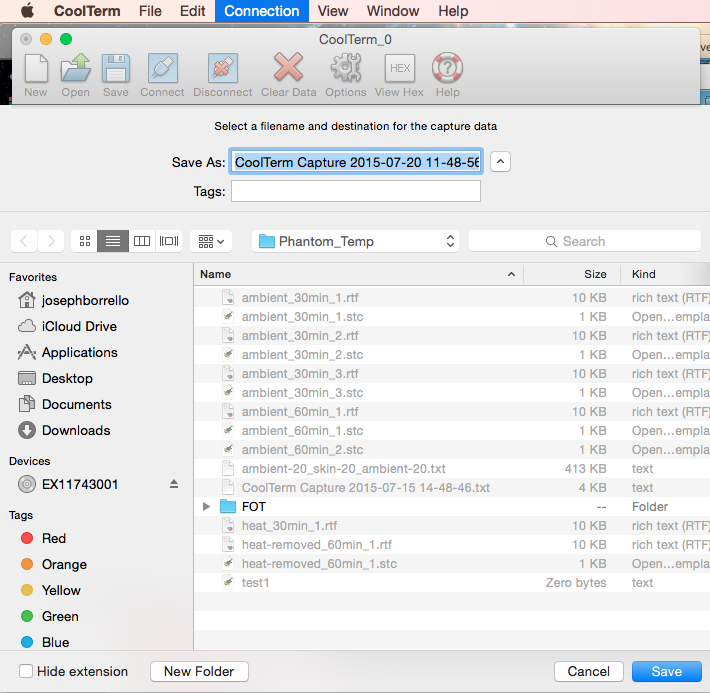Click ambient-20_skin-20_ambient-20.txt file
This screenshot has height=693, width=710.
tap(452, 468)
